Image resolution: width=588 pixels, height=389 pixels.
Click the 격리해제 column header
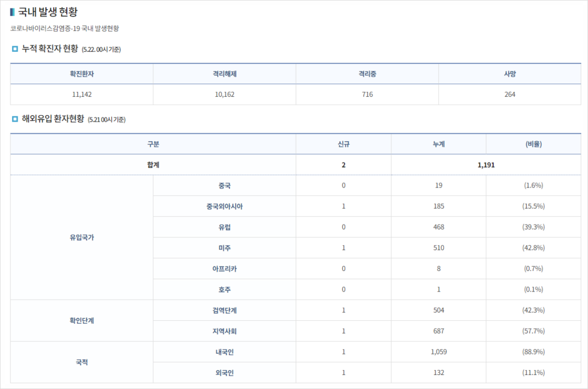tap(225, 74)
